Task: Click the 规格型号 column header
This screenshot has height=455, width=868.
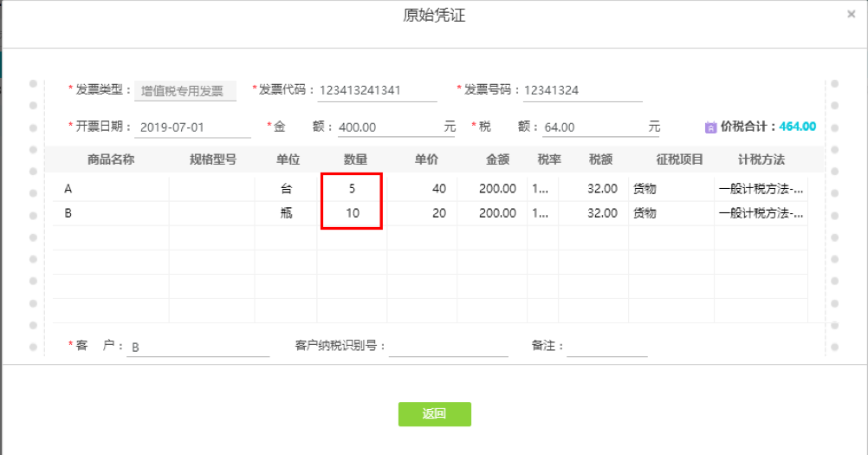Action: [213, 160]
